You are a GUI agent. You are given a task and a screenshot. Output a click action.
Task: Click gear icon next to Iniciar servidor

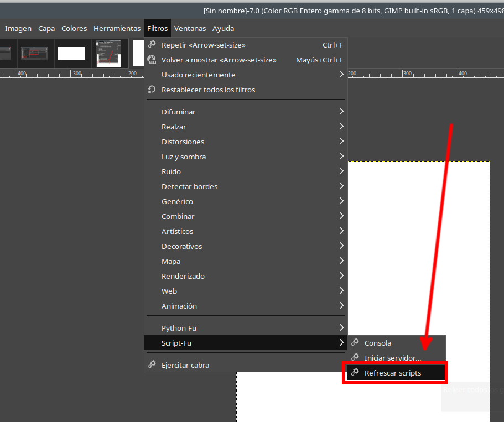point(355,358)
